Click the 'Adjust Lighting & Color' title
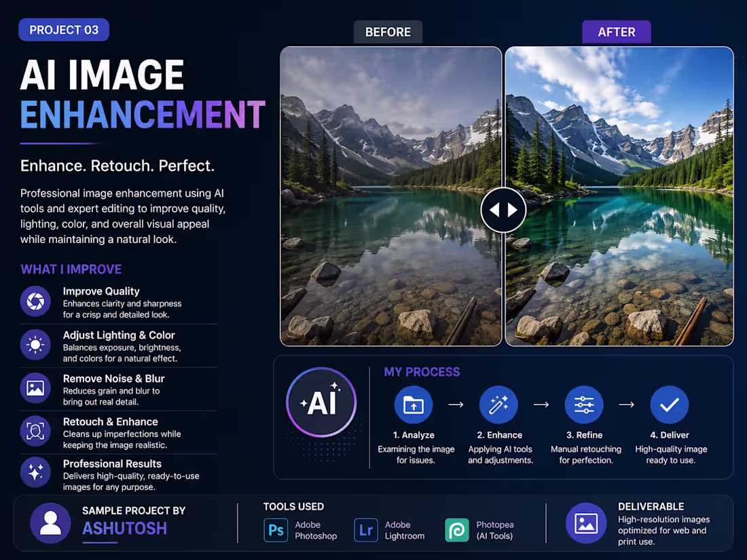 [119, 335]
